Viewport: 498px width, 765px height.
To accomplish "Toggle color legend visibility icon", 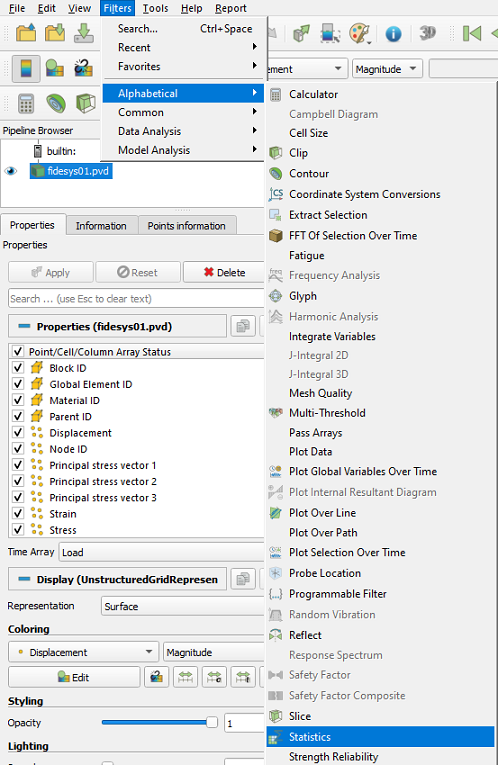I will coord(26,68).
